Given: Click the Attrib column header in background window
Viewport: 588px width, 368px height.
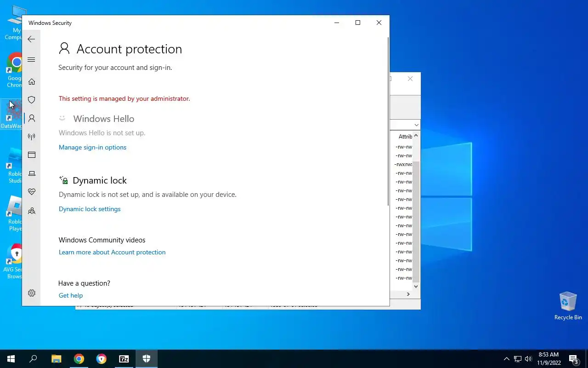Looking at the screenshot, I should (405, 137).
